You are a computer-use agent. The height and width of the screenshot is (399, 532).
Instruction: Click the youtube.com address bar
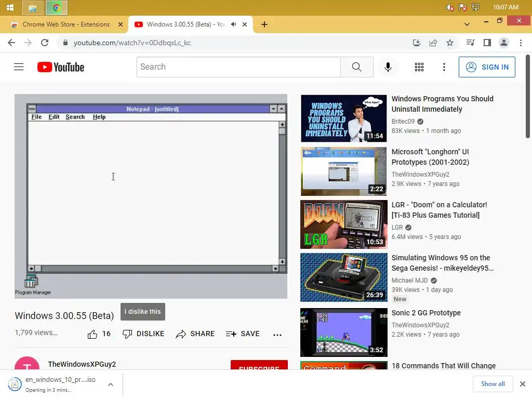(x=234, y=43)
